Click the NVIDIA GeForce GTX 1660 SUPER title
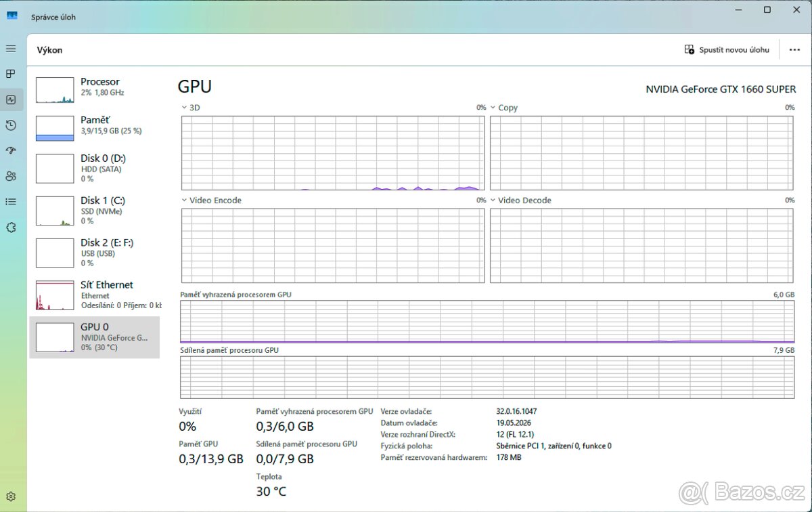 point(721,89)
